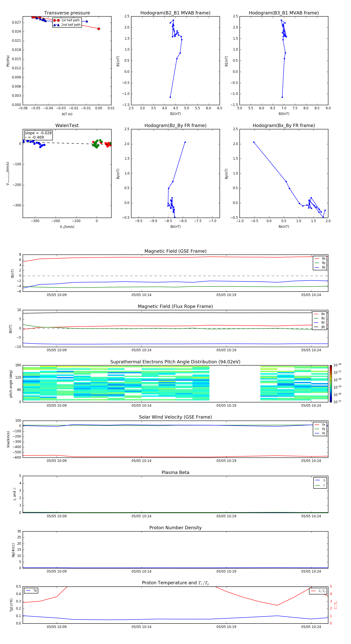Screen dimensions: 351x644
Task: Click the top-left data point in Bx_By hodogram
Action: [254, 142]
